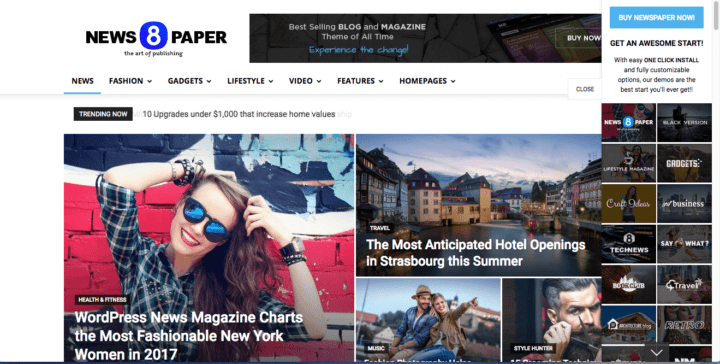
Task: Open the VIDEO menu item
Action: coord(301,81)
